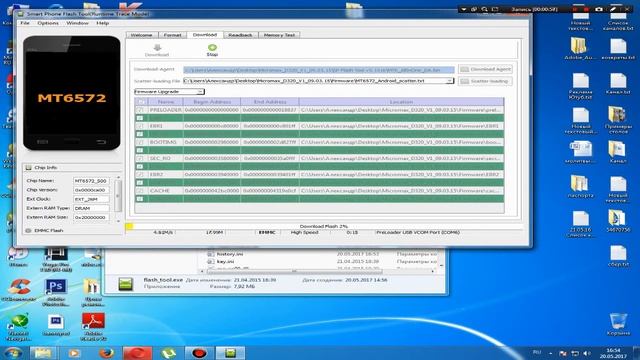The width and height of the screenshot is (640, 360).
Task: Toggle the select-all checkbox in the table header
Action: pyautogui.click(x=141, y=102)
